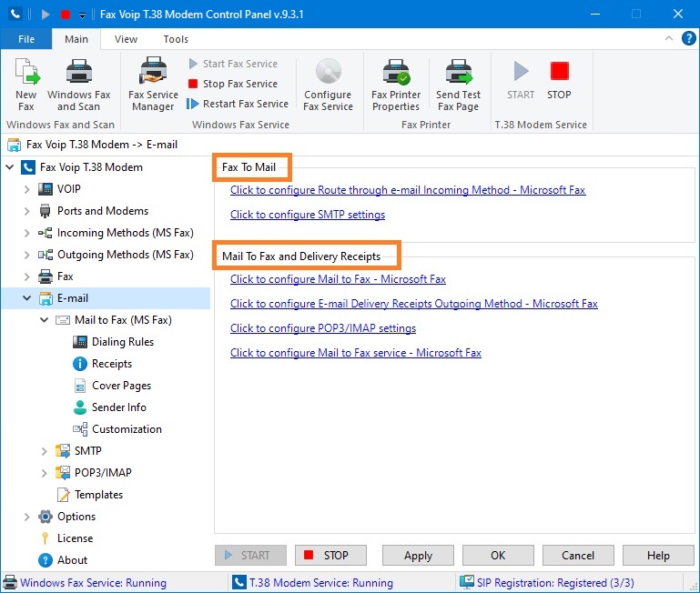Screen dimensions: 700x593
Task: Switch to the Tools ribbon tab
Action: pyautogui.click(x=176, y=39)
